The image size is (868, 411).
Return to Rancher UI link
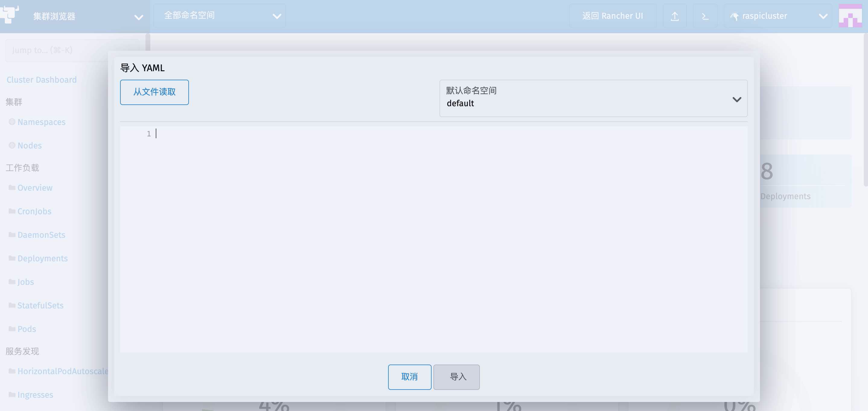point(612,16)
